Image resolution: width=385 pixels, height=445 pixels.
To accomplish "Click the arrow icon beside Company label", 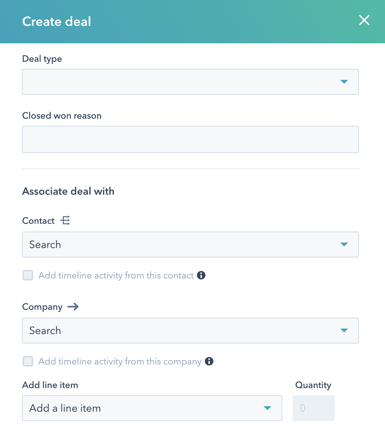I will [73, 307].
